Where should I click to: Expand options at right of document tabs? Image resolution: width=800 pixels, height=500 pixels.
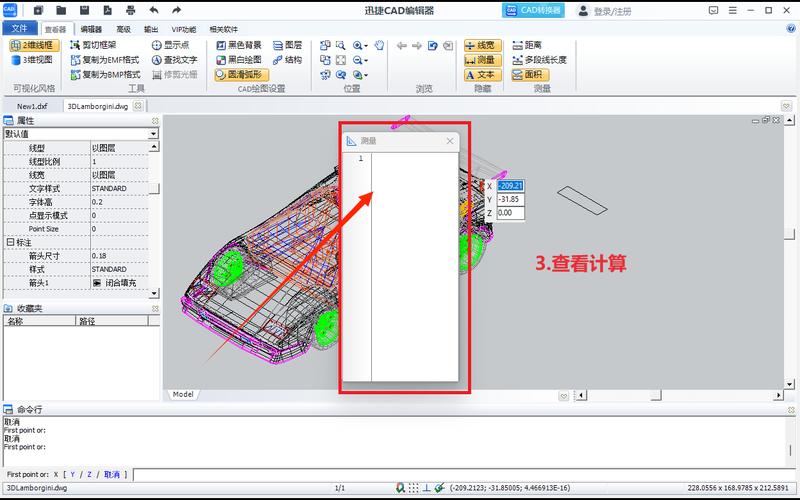[786, 106]
